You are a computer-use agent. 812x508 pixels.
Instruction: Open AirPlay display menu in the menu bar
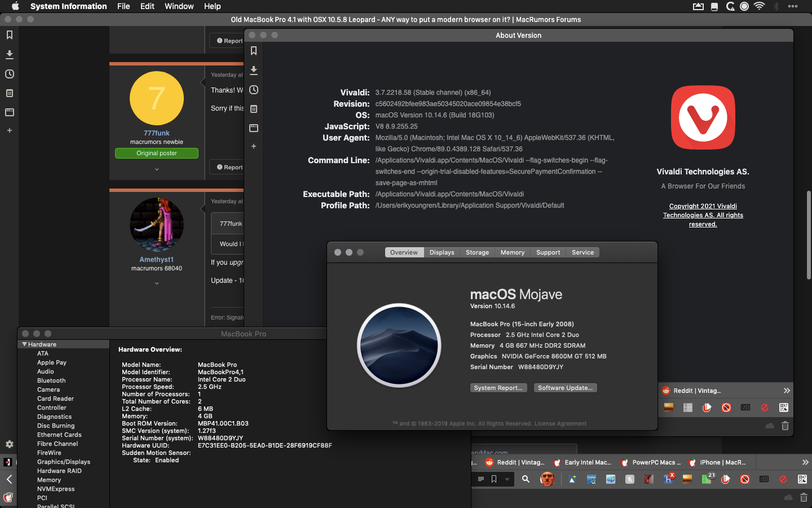pos(698,6)
